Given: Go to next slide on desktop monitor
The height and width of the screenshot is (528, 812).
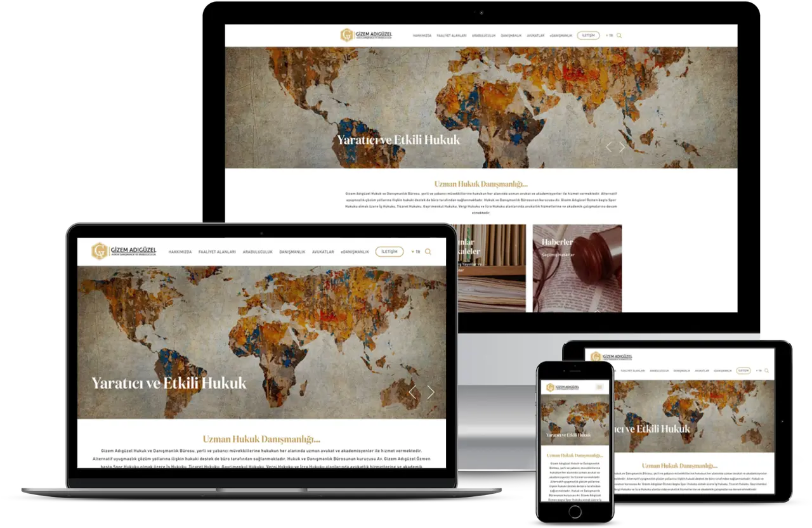Looking at the screenshot, I should [622, 147].
